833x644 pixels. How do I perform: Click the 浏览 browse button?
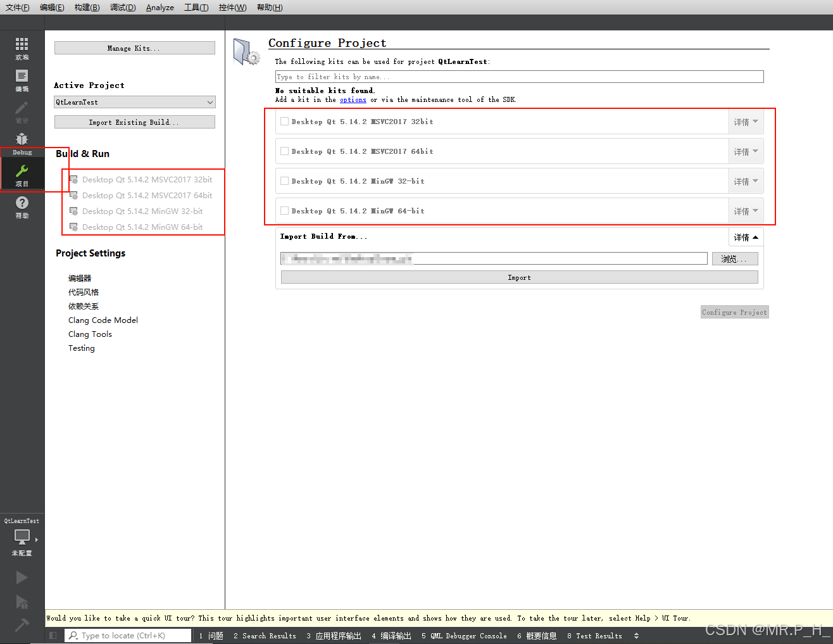click(735, 259)
